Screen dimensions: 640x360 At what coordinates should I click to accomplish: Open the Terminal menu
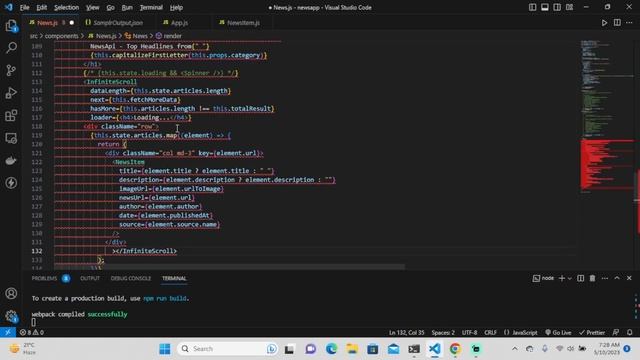(151, 7)
